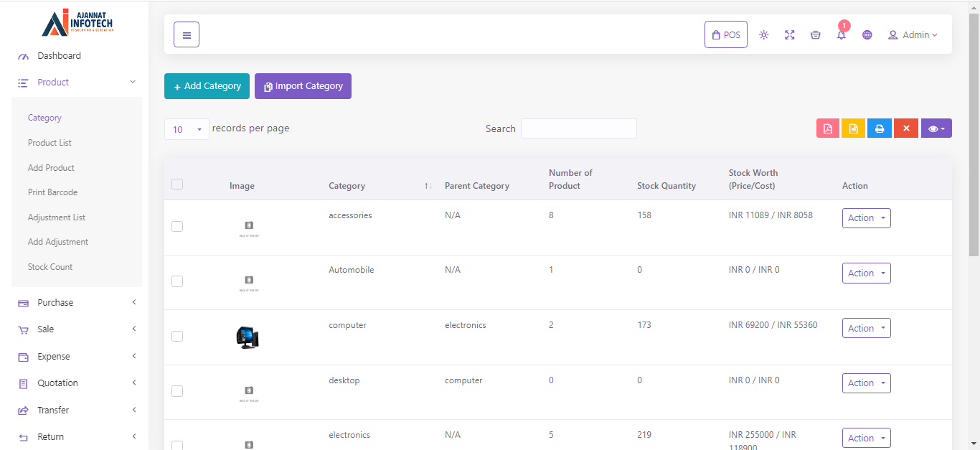The height and width of the screenshot is (450, 980).
Task: Enter fullscreen mode via expand icon
Action: (789, 34)
